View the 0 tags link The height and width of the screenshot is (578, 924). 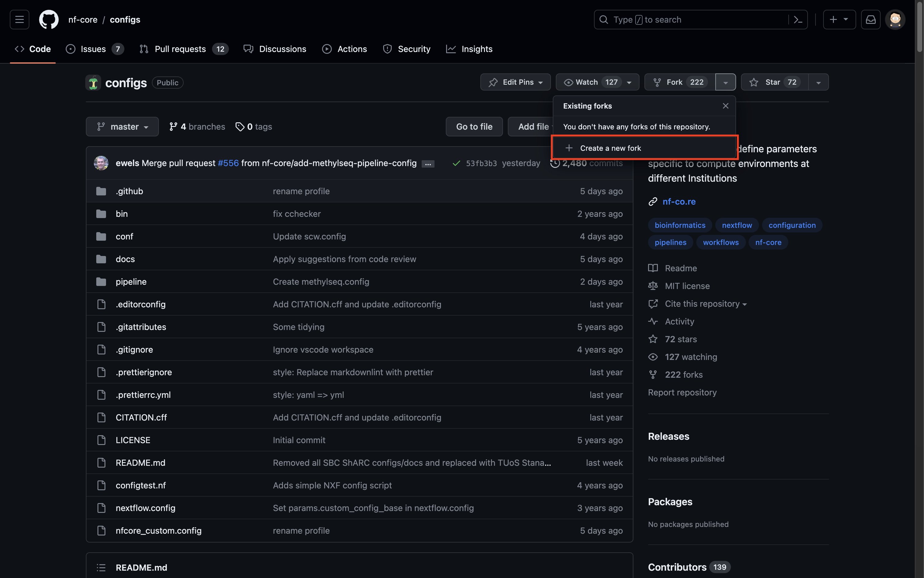pos(254,127)
